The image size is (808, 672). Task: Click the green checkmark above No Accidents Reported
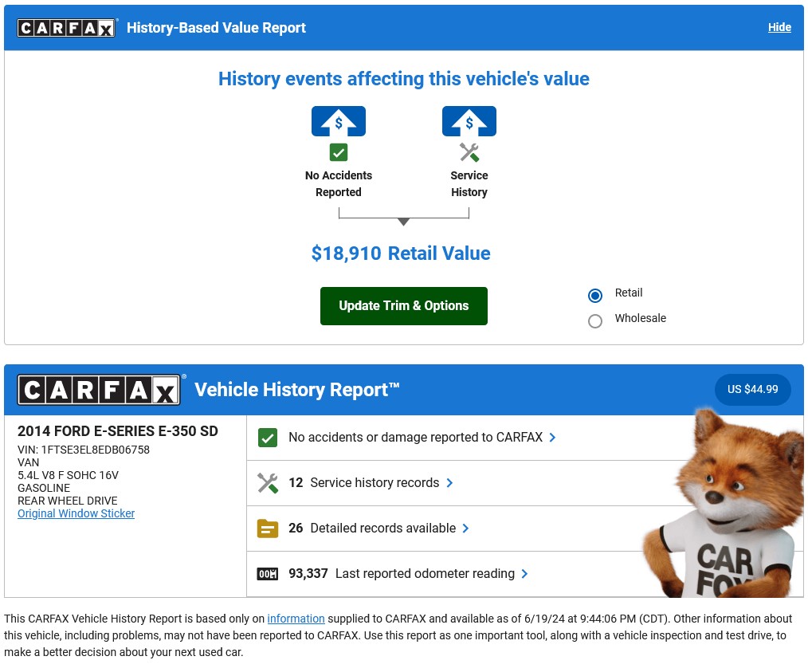click(x=339, y=152)
